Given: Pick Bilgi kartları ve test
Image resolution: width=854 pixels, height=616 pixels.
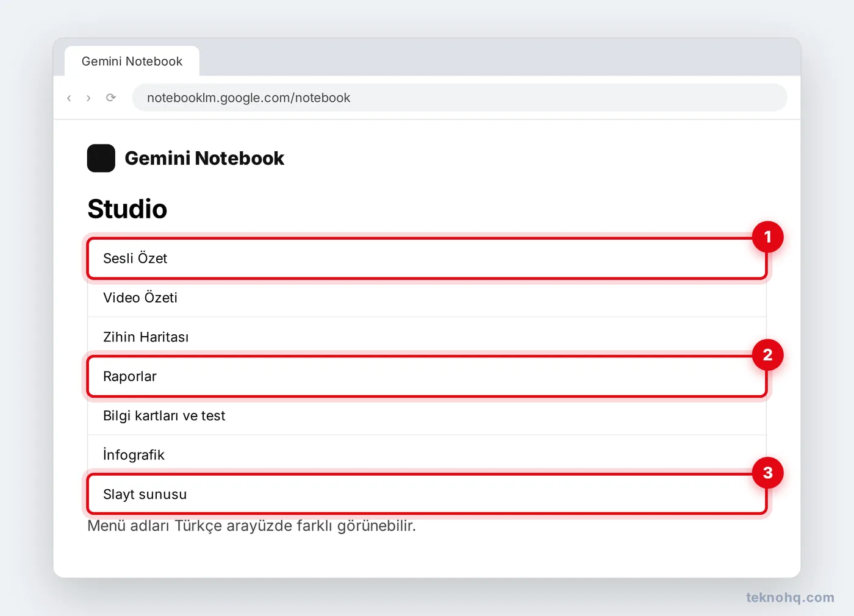Looking at the screenshot, I should click(427, 415).
